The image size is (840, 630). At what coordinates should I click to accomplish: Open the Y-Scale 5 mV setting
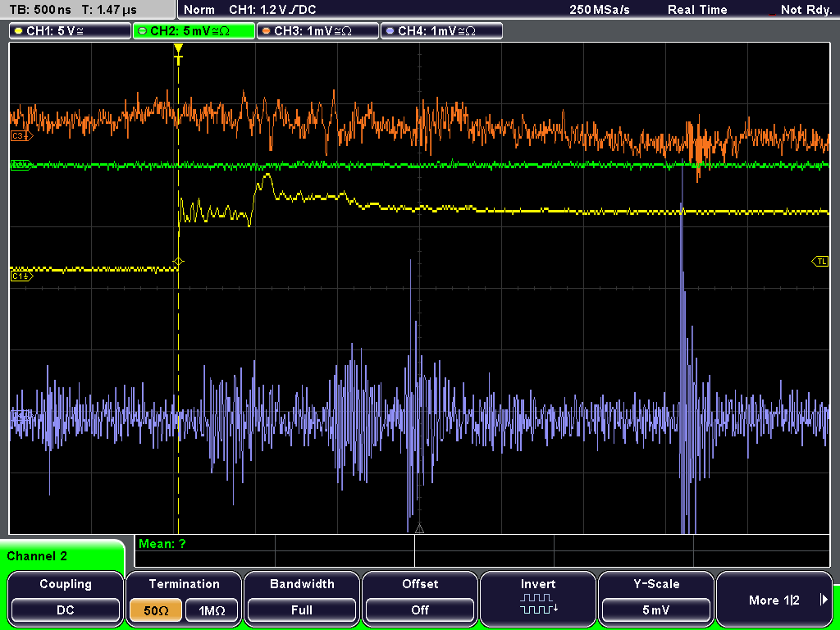(x=655, y=610)
